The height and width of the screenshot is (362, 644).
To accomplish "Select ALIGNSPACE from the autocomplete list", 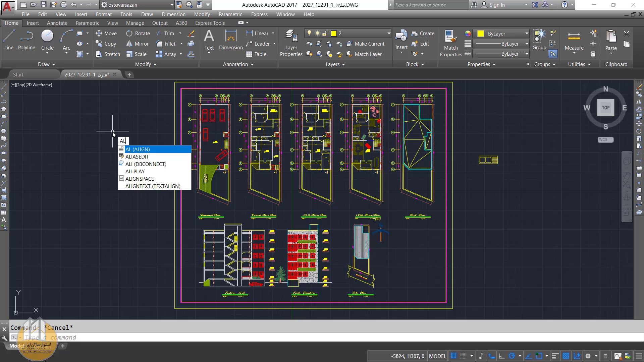I will 140,179.
